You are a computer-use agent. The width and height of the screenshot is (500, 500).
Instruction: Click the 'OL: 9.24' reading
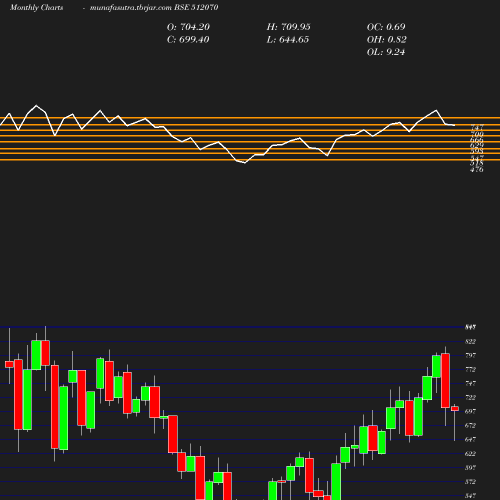(386, 52)
